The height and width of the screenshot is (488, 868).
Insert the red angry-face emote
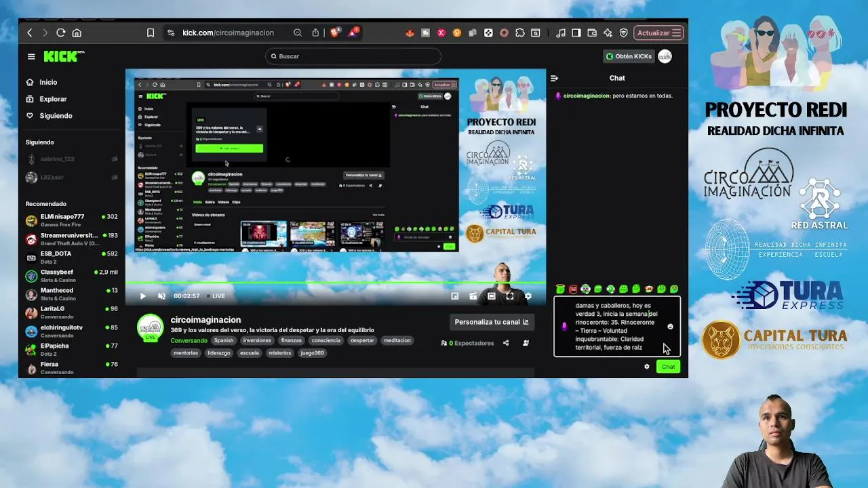(573, 289)
